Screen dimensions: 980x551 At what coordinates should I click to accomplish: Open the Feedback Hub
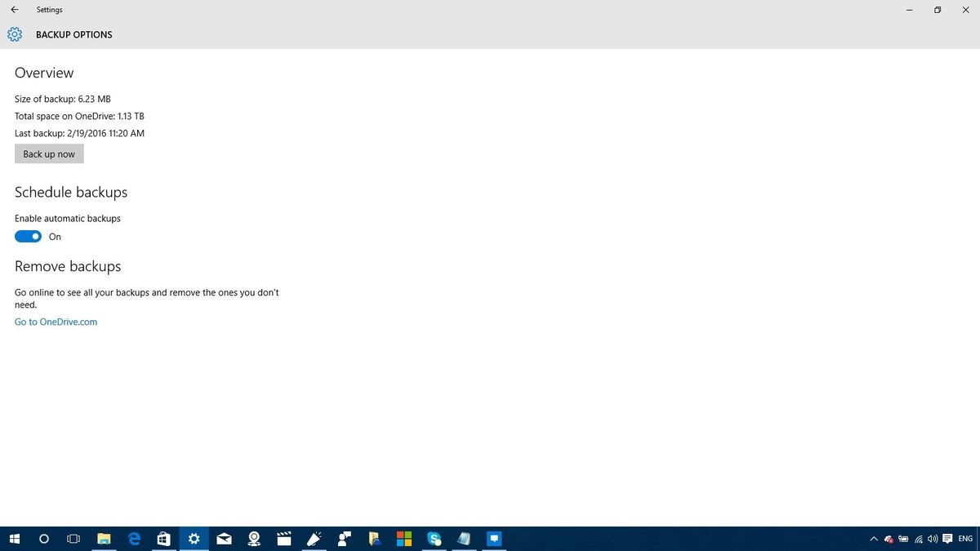pos(314,539)
